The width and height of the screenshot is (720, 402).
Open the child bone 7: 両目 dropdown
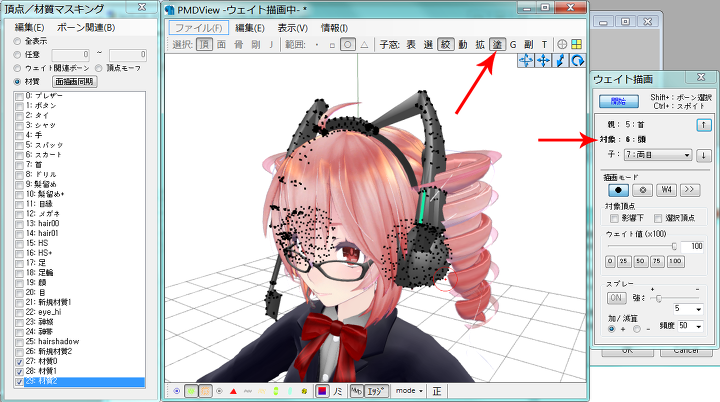point(658,155)
